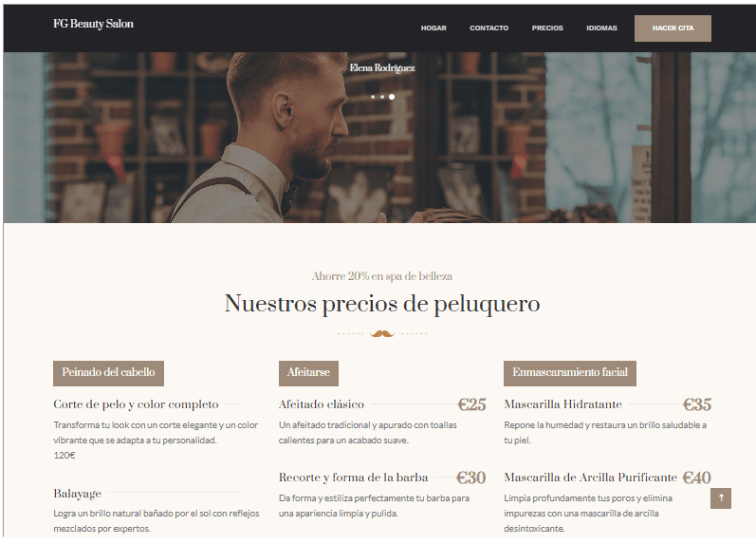Open the CONTACTO menu item

tap(489, 28)
